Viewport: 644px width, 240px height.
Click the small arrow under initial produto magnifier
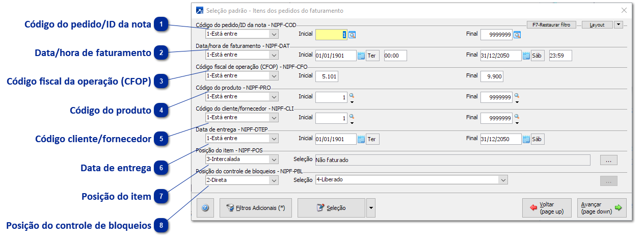[352, 102]
